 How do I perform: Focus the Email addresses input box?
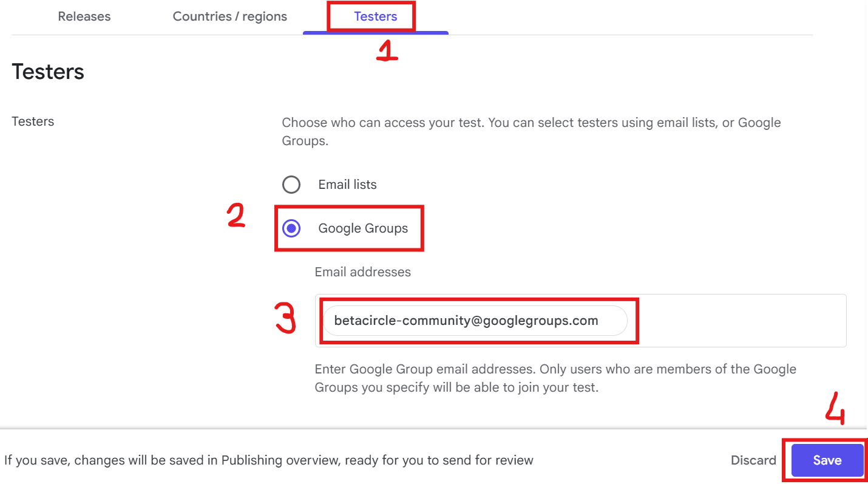(x=580, y=321)
